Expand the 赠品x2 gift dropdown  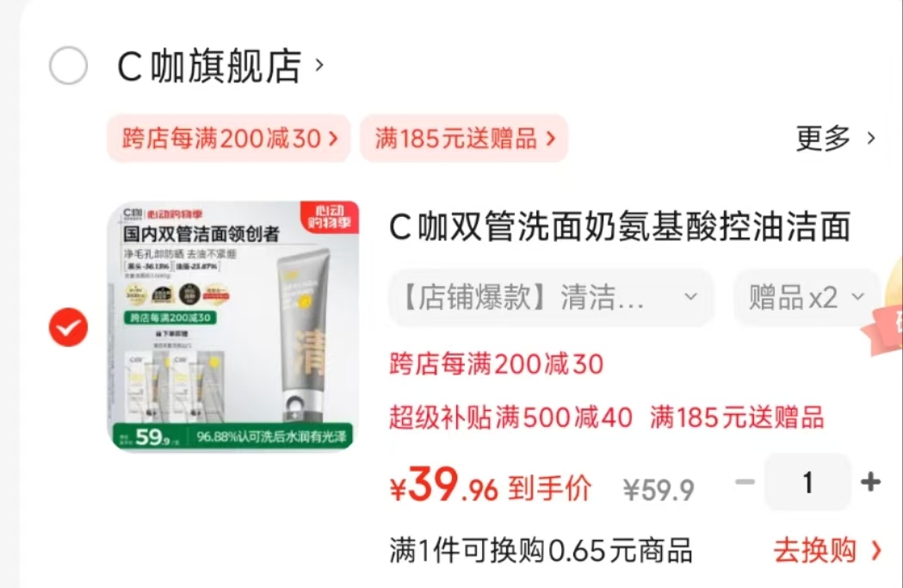tap(807, 298)
